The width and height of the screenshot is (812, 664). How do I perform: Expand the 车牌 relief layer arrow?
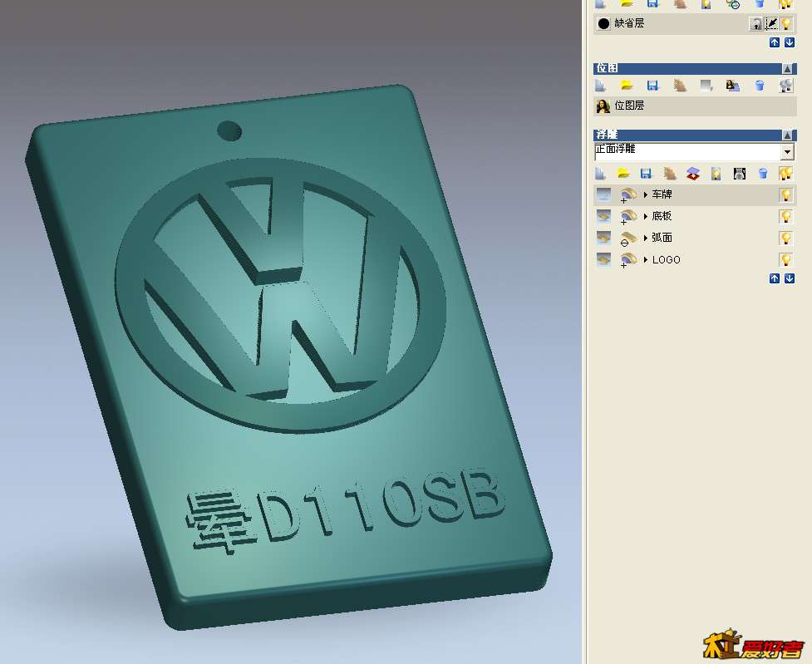pos(645,194)
